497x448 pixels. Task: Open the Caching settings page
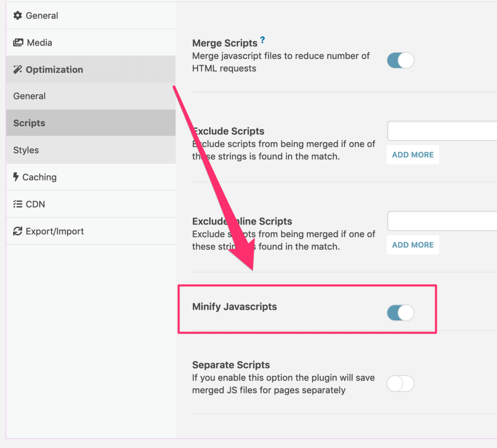[39, 177]
